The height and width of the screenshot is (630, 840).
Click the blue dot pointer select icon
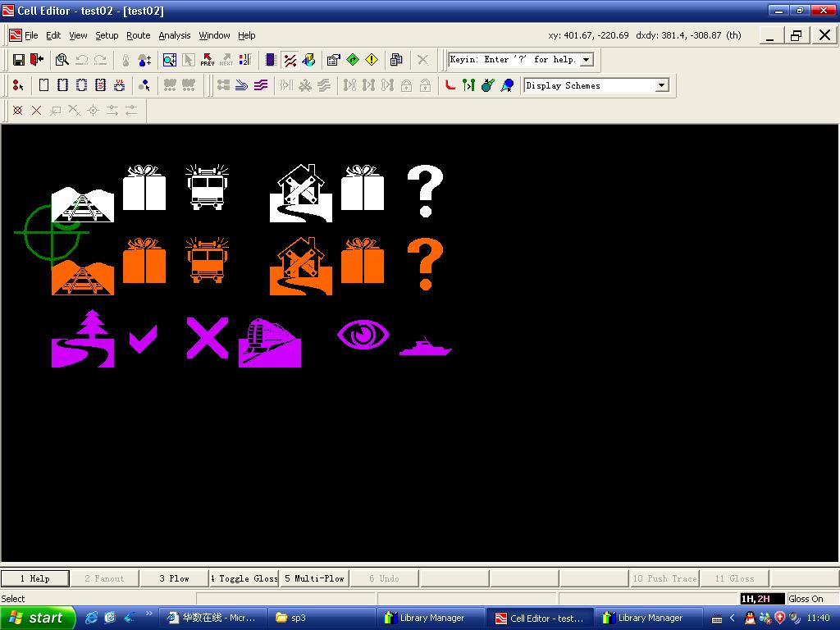[144, 85]
